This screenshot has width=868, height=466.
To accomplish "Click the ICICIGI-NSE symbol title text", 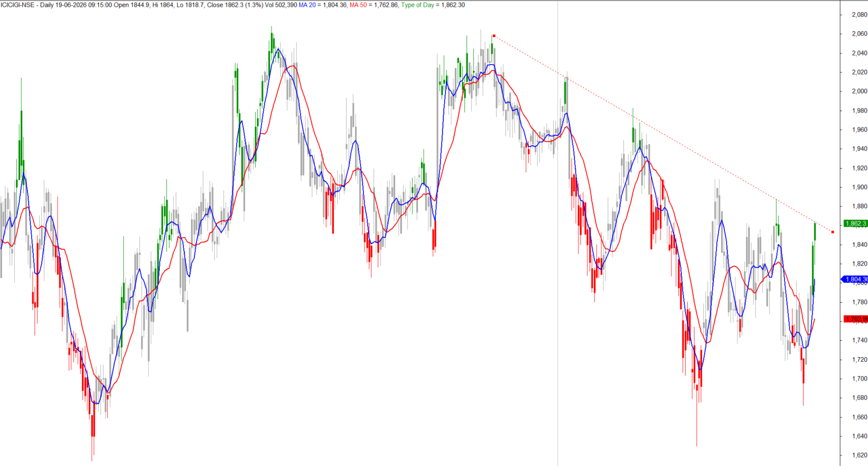I will pyautogui.click(x=17, y=5).
